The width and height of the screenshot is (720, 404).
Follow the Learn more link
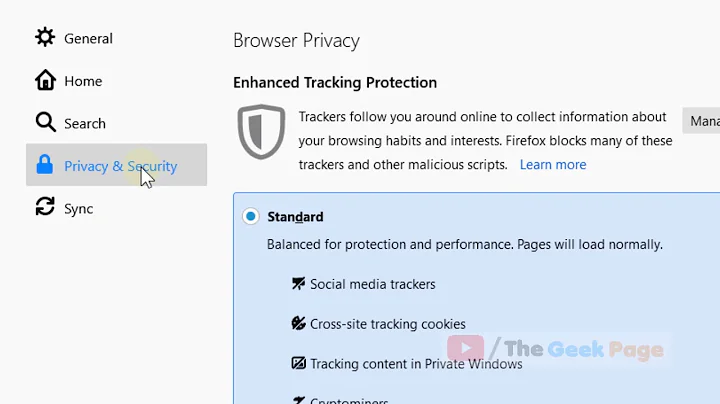(553, 164)
